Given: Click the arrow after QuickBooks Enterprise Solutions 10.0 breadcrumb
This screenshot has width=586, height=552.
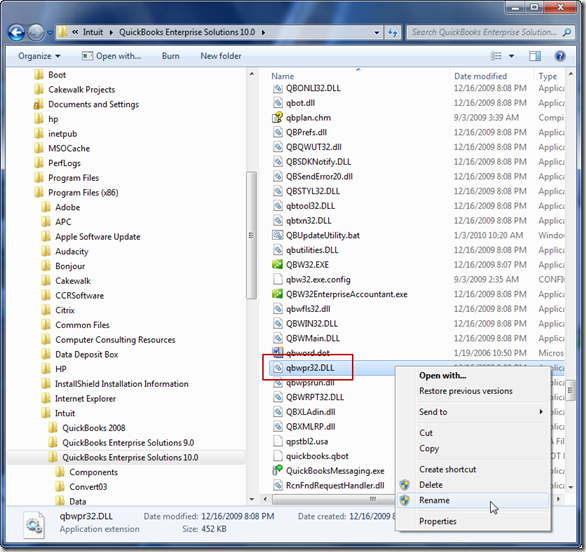Looking at the screenshot, I should 263,33.
